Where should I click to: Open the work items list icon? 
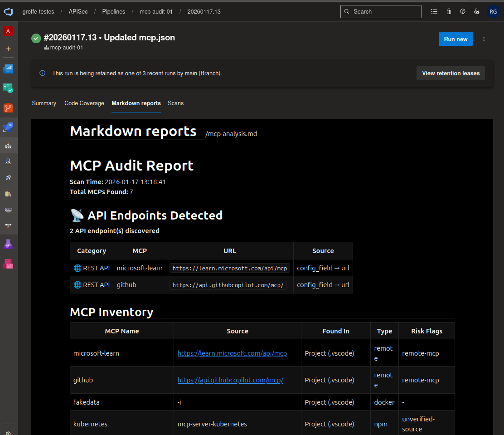pyautogui.click(x=434, y=12)
